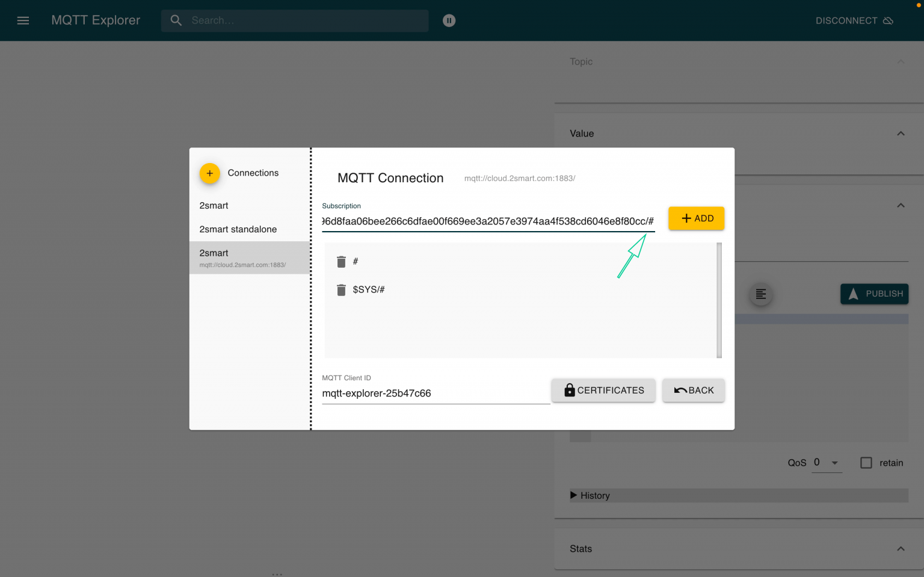Delete the $SYS/# subscription
The width and height of the screenshot is (924, 577).
(341, 290)
